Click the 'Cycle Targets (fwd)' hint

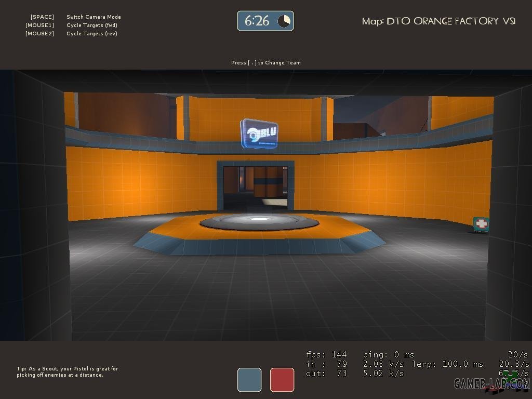tap(92, 25)
